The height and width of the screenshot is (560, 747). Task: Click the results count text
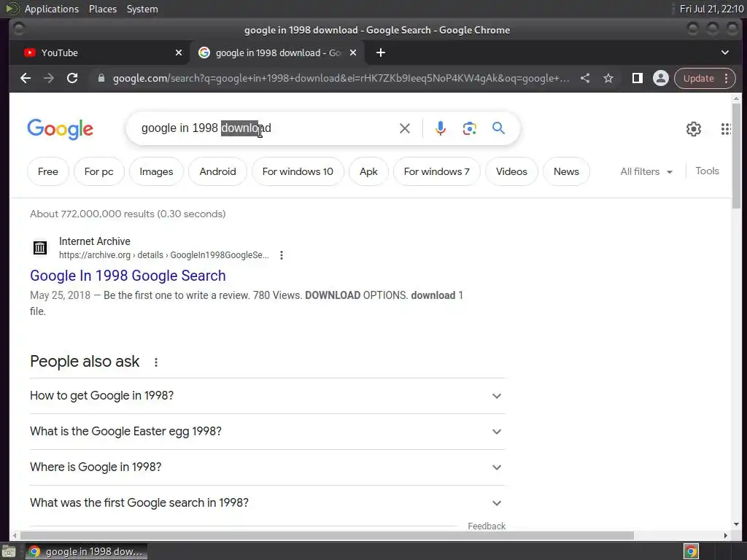tap(128, 214)
